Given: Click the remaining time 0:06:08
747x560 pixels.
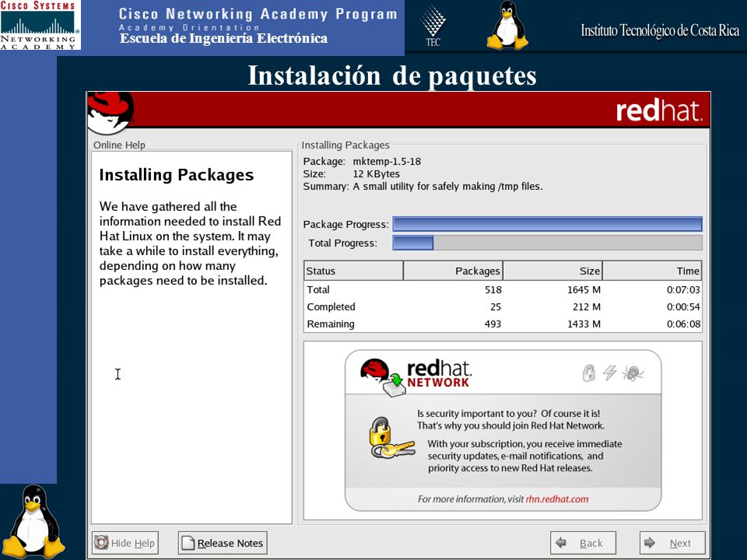Looking at the screenshot, I should (684, 324).
